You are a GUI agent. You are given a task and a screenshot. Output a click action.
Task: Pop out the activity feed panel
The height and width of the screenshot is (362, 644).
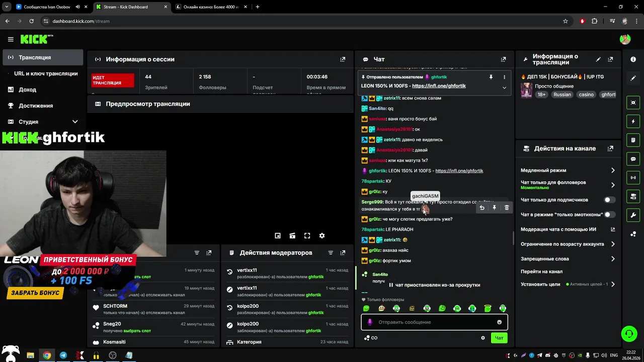209,253
